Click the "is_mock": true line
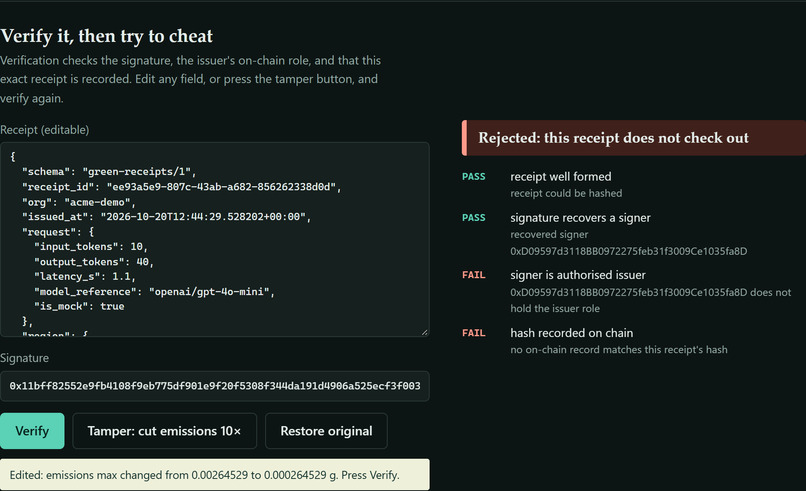806x491 pixels. 79,306
